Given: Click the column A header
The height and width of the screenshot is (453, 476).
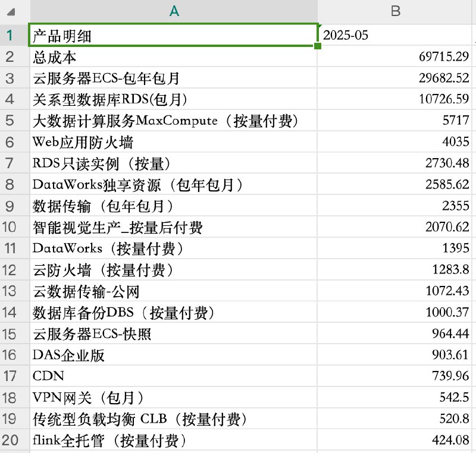Looking at the screenshot, I should click(174, 11).
